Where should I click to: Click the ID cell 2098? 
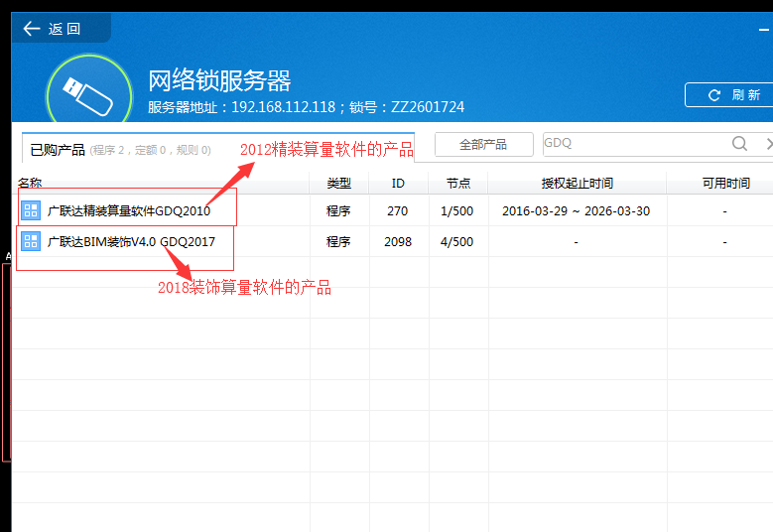[x=398, y=241]
